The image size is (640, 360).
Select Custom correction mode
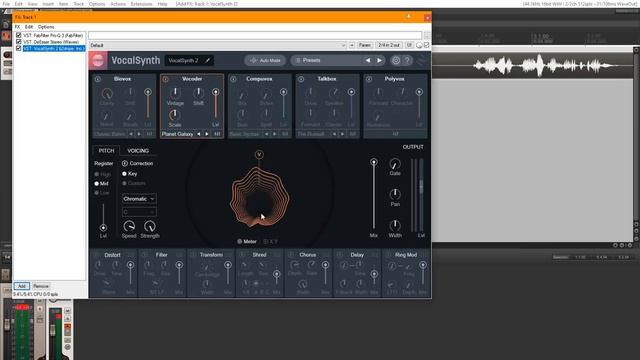133,183
